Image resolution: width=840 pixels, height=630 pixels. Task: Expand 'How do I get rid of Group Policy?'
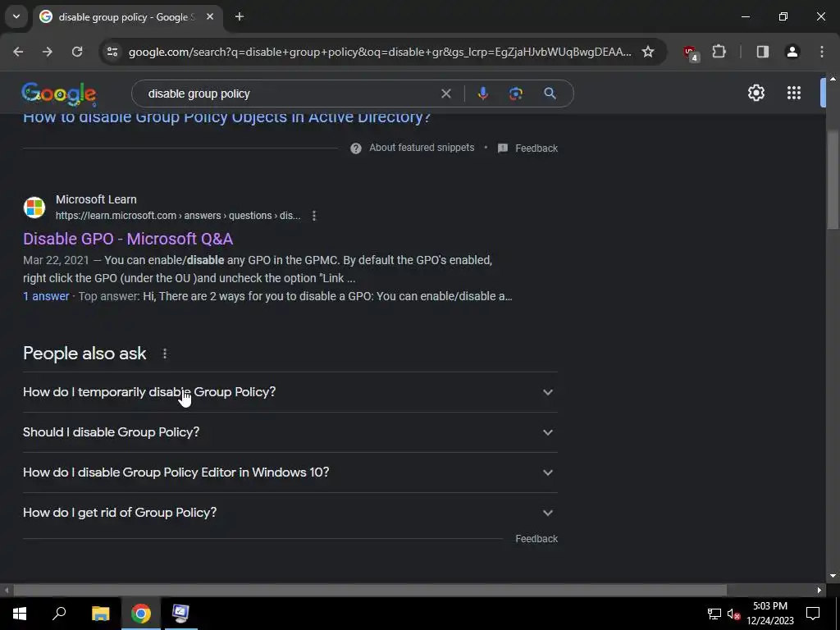(x=290, y=513)
